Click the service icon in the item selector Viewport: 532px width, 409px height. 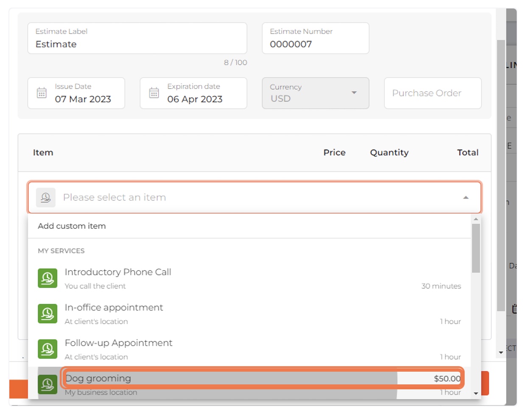pos(46,198)
